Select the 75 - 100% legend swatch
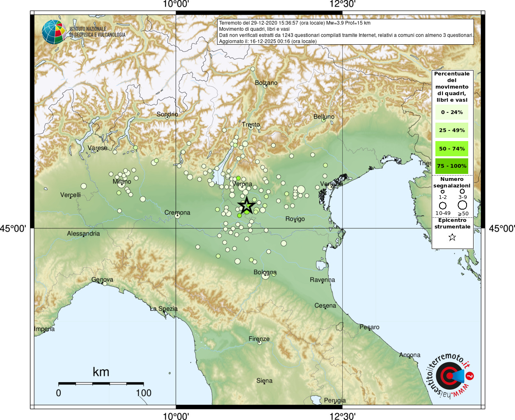 click(452, 166)
